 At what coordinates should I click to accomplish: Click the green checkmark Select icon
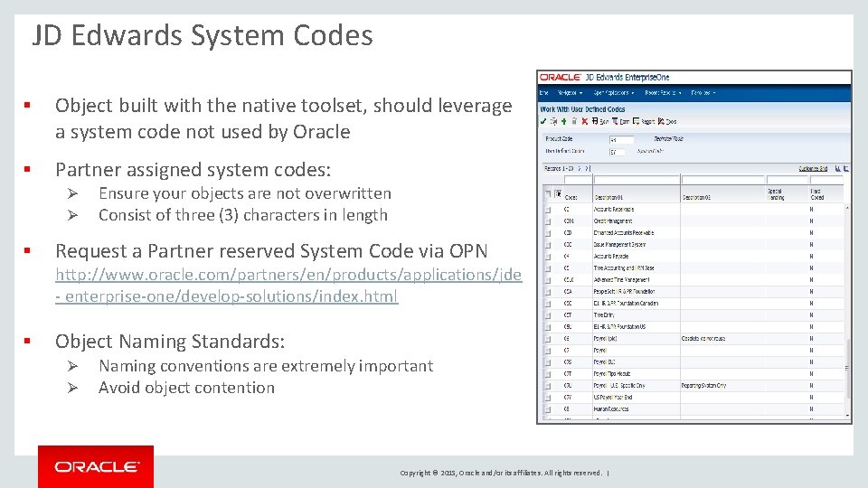543,121
